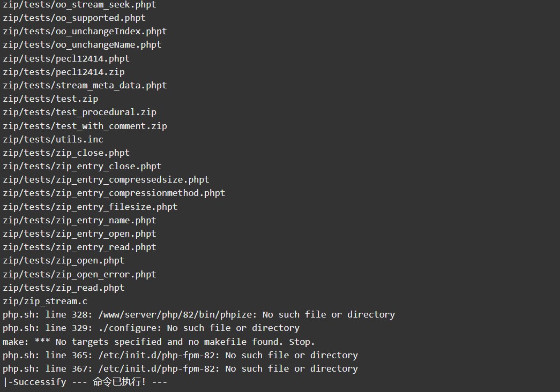Viewport: 560px width, 392px height.
Task: Click the phpize No such file error line
Action: (199, 315)
